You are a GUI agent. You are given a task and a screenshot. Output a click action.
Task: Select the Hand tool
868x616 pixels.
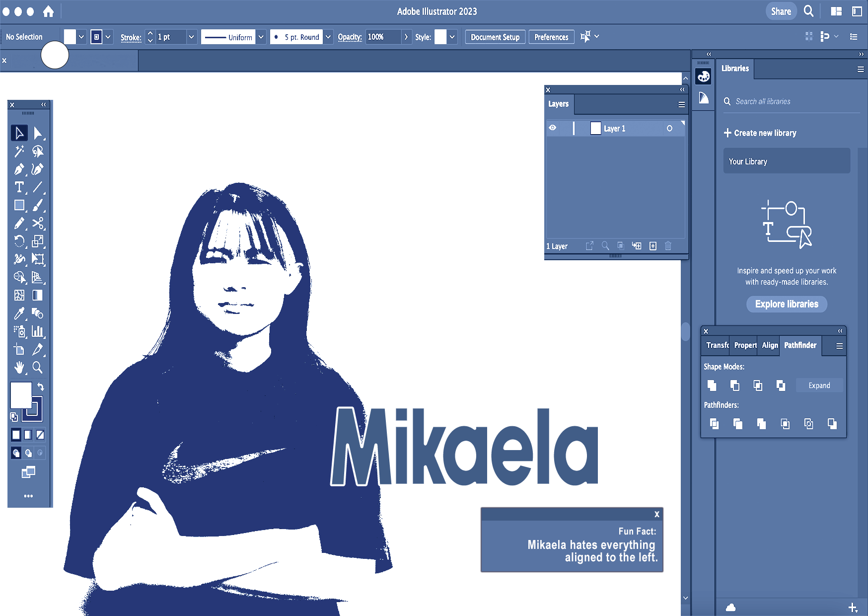(x=19, y=367)
